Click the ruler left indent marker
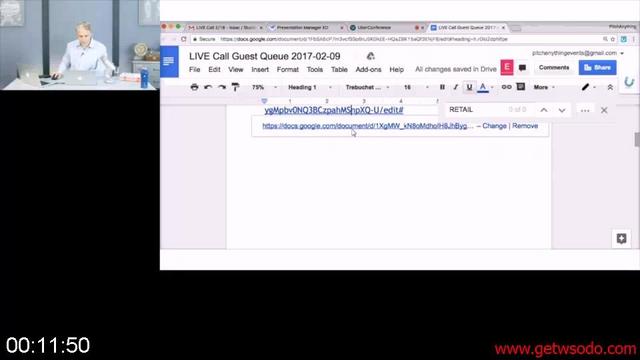The width and height of the screenshot is (640, 360). (x=264, y=100)
